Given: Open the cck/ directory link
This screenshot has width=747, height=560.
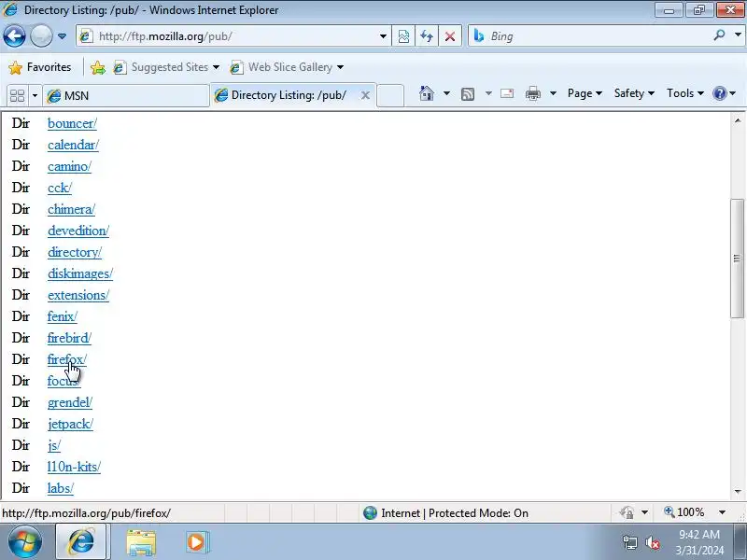Looking at the screenshot, I should (60, 188).
